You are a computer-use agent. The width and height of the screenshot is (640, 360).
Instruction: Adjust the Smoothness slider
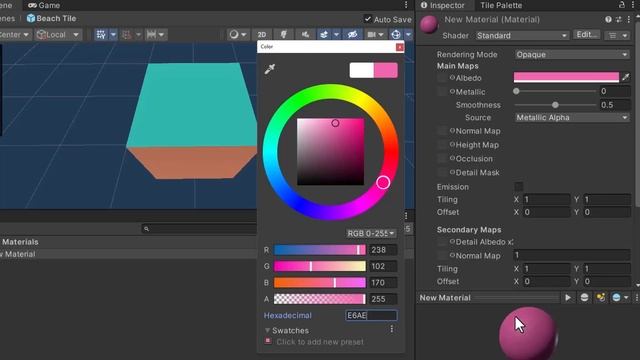coord(555,105)
